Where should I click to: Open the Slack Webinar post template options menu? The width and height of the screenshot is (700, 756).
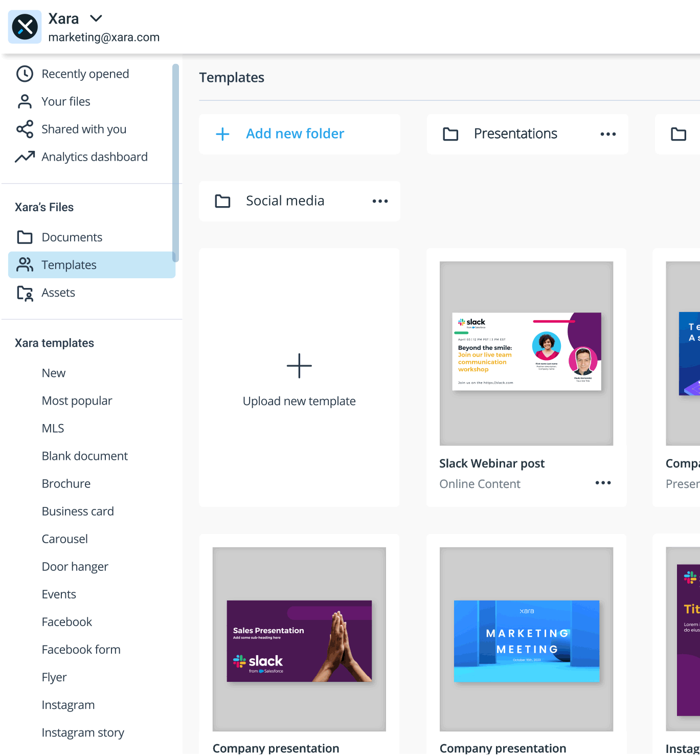(603, 482)
